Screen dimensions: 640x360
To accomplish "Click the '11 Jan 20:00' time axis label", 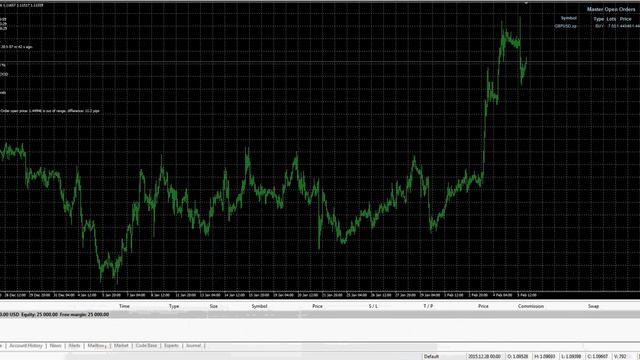I will (186, 295).
